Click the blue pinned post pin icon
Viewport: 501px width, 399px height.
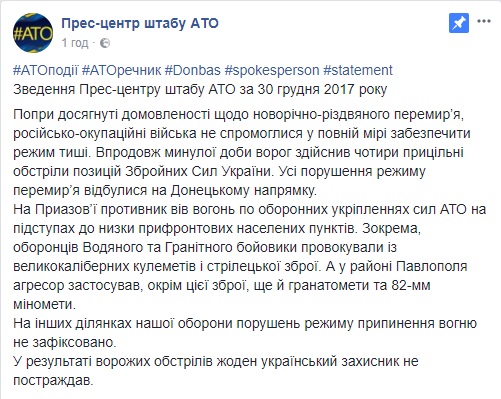coord(459,23)
